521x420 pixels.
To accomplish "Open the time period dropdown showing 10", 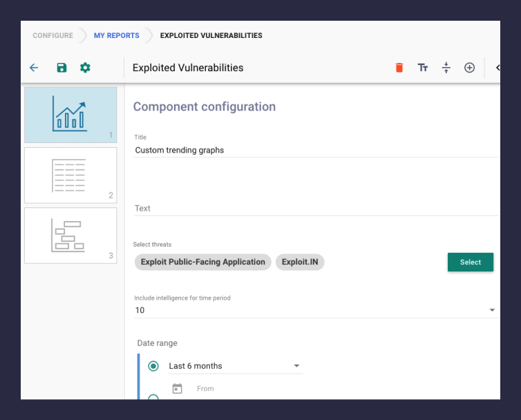I will [x=492, y=310].
